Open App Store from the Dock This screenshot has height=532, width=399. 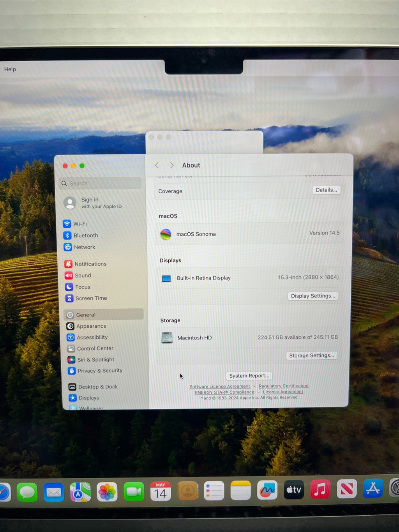click(x=373, y=488)
